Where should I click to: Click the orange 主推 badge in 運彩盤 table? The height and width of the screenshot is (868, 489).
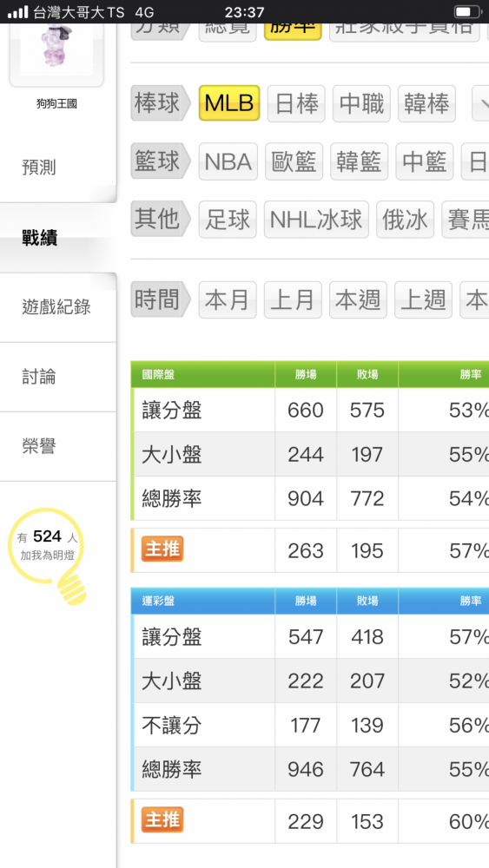point(162,820)
